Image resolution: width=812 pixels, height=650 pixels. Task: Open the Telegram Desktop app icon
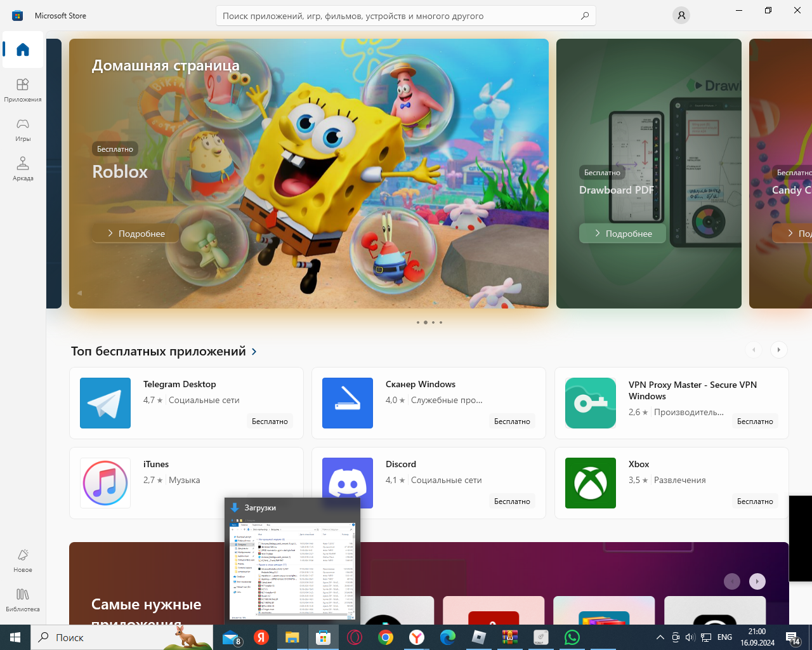[x=105, y=403]
